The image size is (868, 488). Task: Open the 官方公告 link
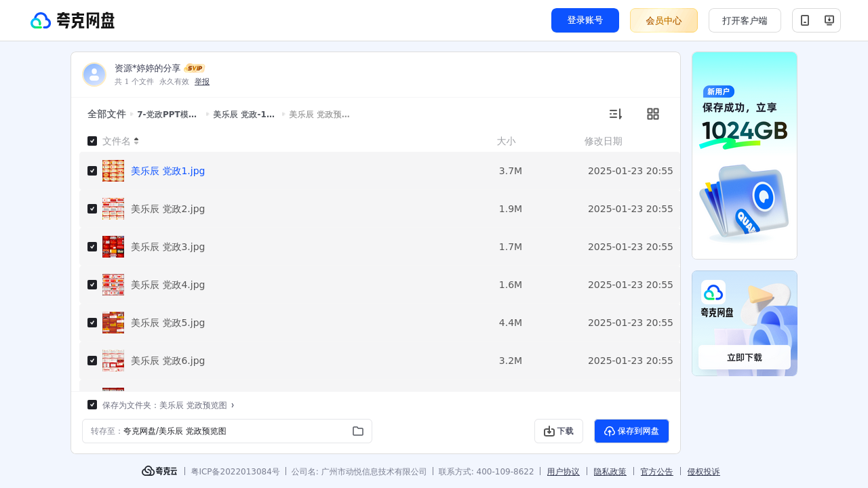(657, 472)
